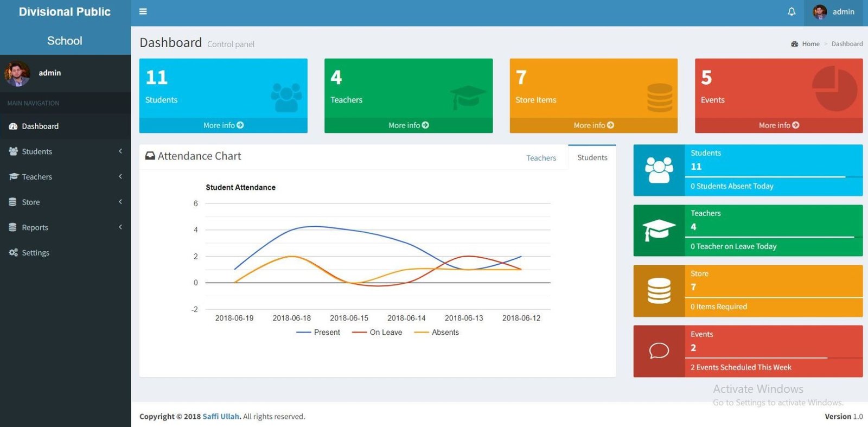Open the Saffi Ullah footer link

pos(221,417)
